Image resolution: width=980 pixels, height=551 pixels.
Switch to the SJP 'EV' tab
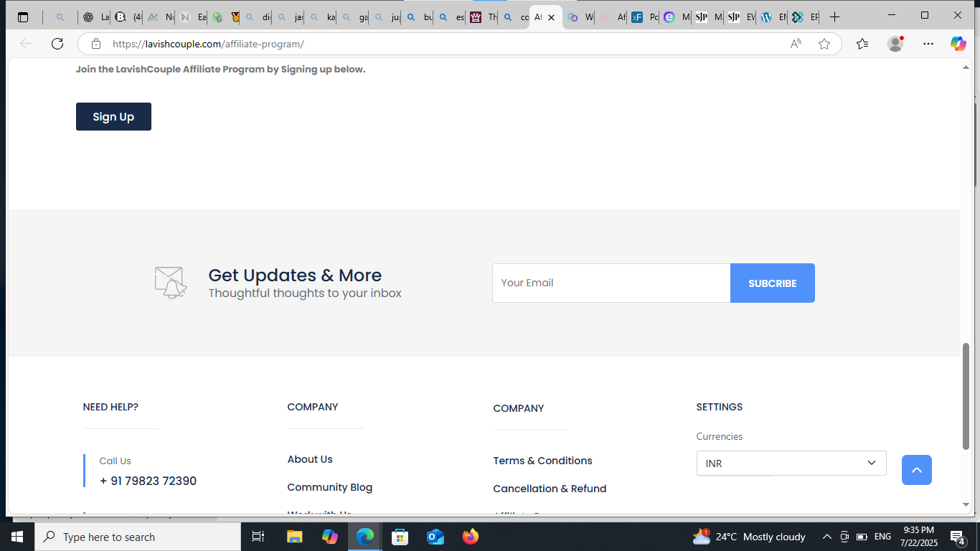coord(741,17)
